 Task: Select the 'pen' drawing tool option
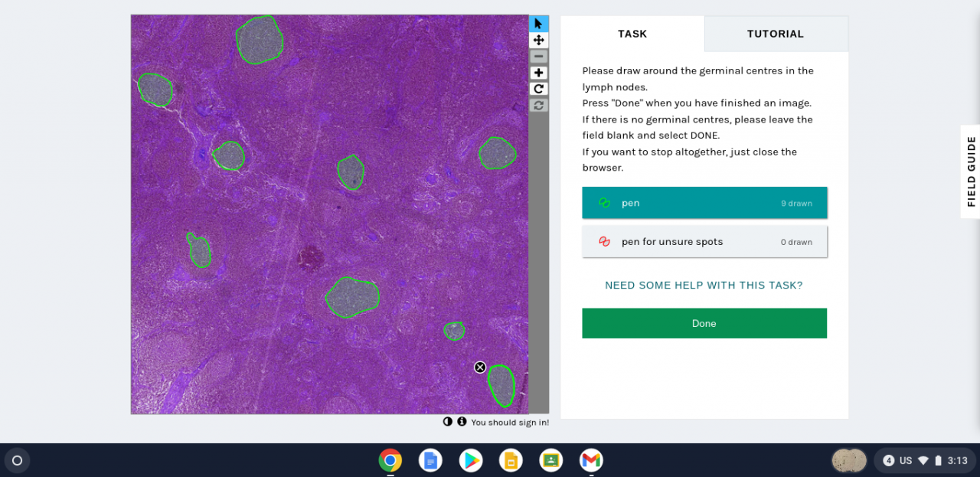[x=704, y=203]
